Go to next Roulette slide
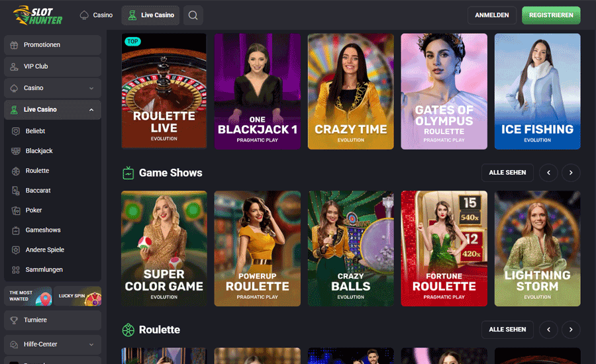The width and height of the screenshot is (596, 364). [571, 330]
